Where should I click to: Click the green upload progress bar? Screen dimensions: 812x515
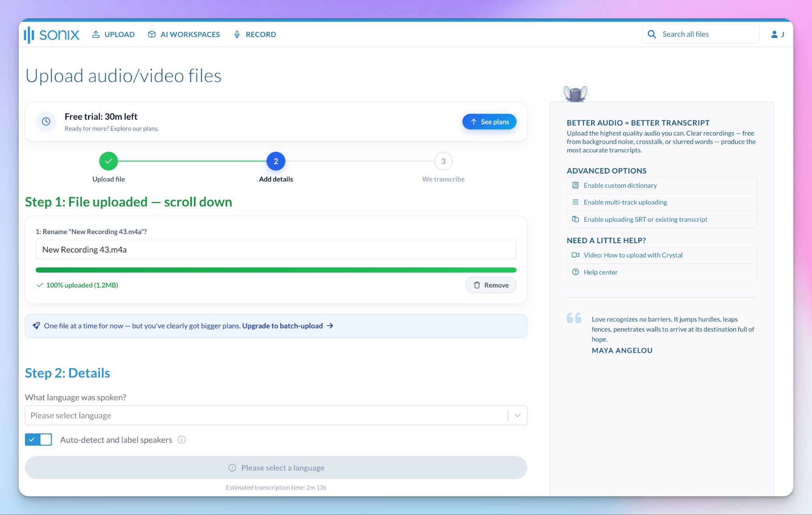(x=276, y=270)
